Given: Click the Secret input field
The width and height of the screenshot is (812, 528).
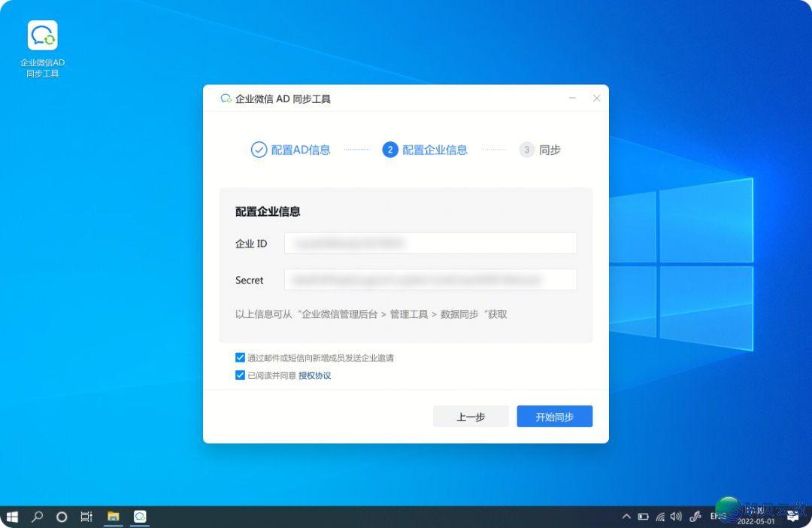Looking at the screenshot, I should [430, 279].
